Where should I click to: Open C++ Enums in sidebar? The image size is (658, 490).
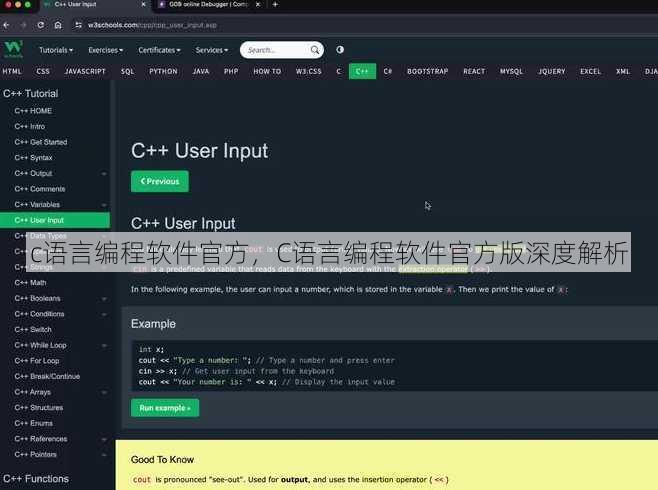point(33,423)
